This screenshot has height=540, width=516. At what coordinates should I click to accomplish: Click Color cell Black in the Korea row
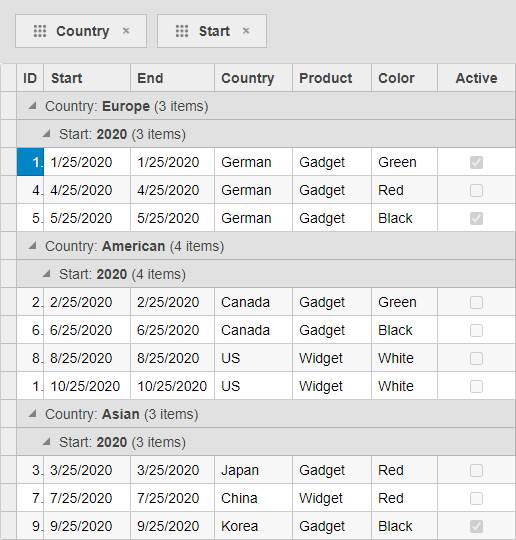click(x=404, y=526)
